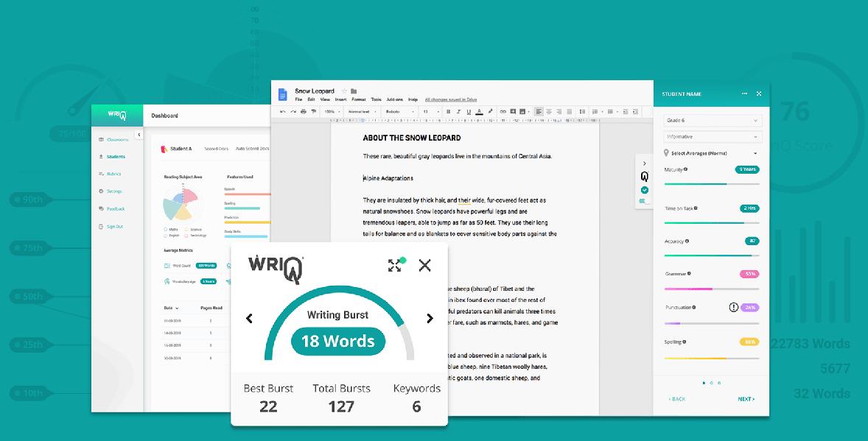This screenshot has width=868, height=441.
Task: Expand Select Averages (Norms) dropdown
Action: pyautogui.click(x=712, y=152)
